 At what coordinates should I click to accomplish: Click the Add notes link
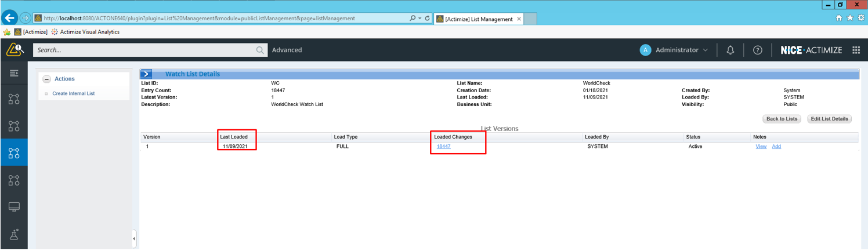point(776,146)
